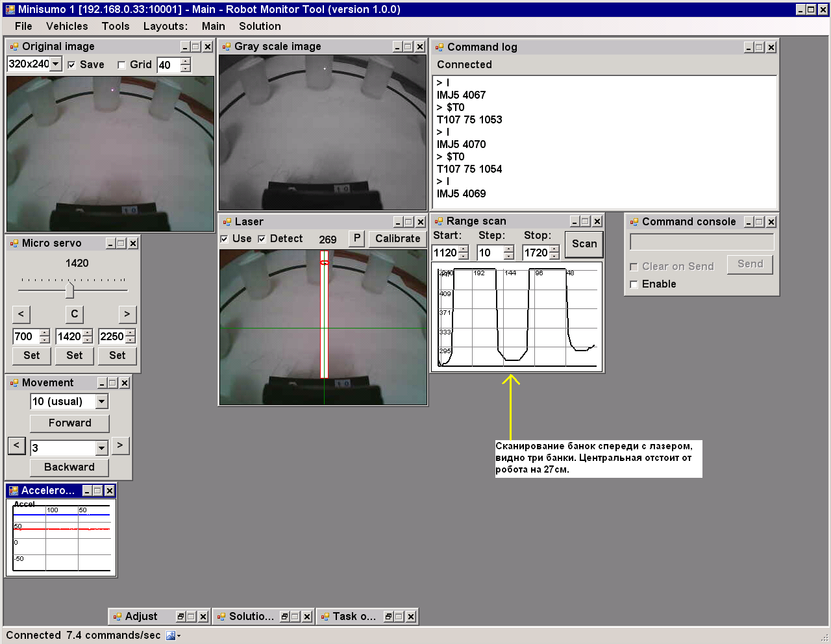Click the status bar connection icon

tap(171, 636)
